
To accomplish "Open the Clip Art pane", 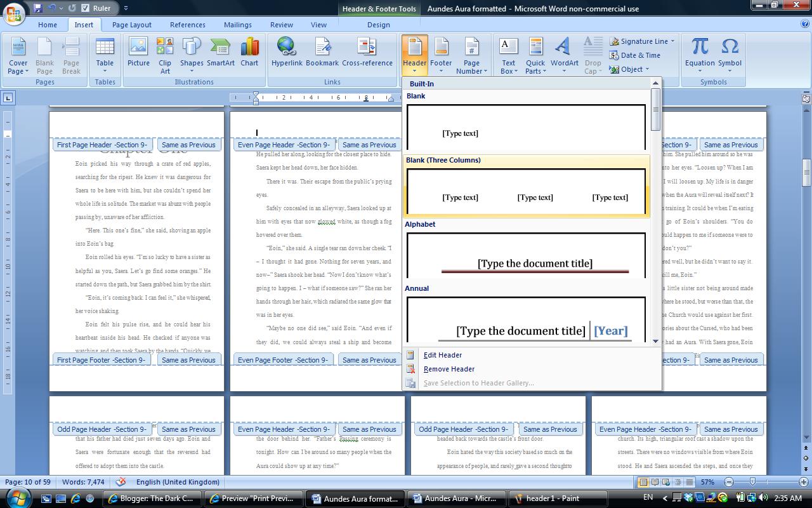I will 165,54.
